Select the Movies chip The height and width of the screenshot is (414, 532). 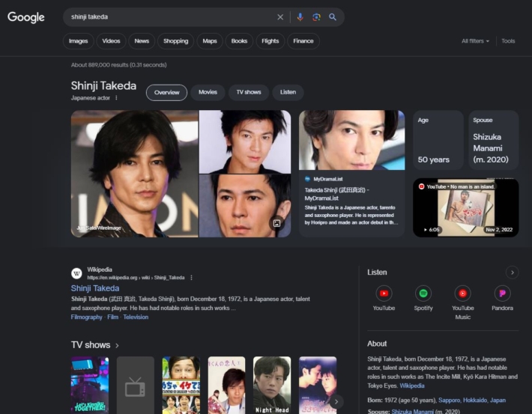[208, 92]
